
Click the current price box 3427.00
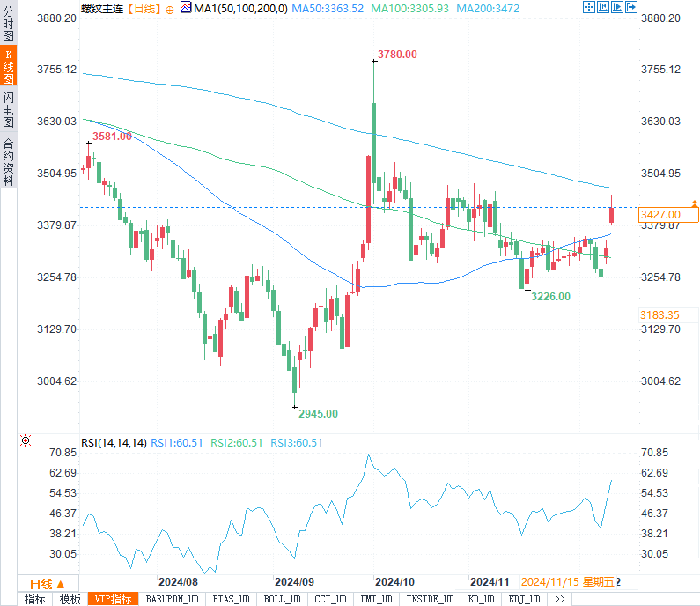tap(667, 215)
